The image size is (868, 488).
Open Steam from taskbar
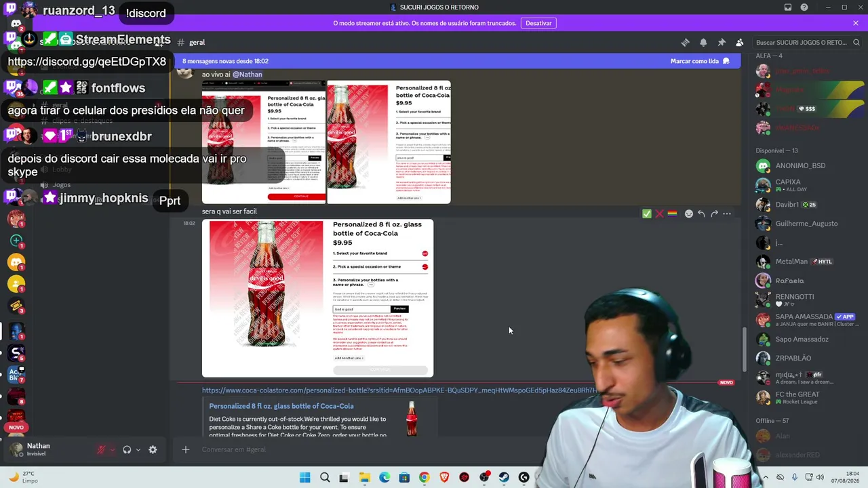tap(504, 477)
